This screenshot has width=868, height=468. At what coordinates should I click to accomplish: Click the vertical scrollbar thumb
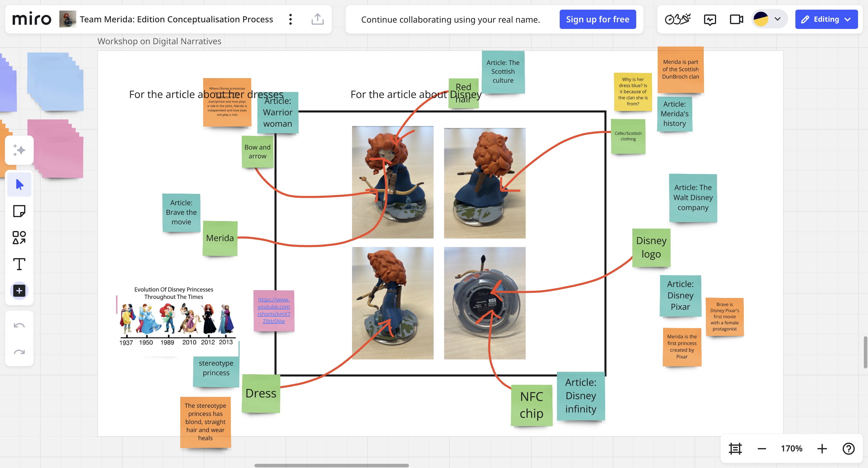(865, 352)
